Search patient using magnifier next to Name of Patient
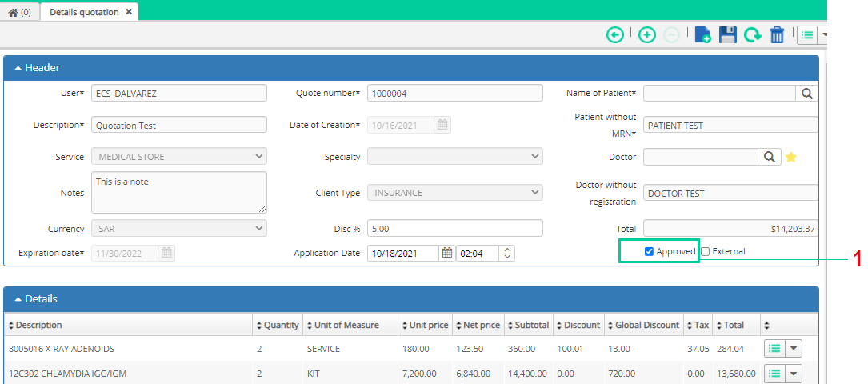 [x=806, y=94]
